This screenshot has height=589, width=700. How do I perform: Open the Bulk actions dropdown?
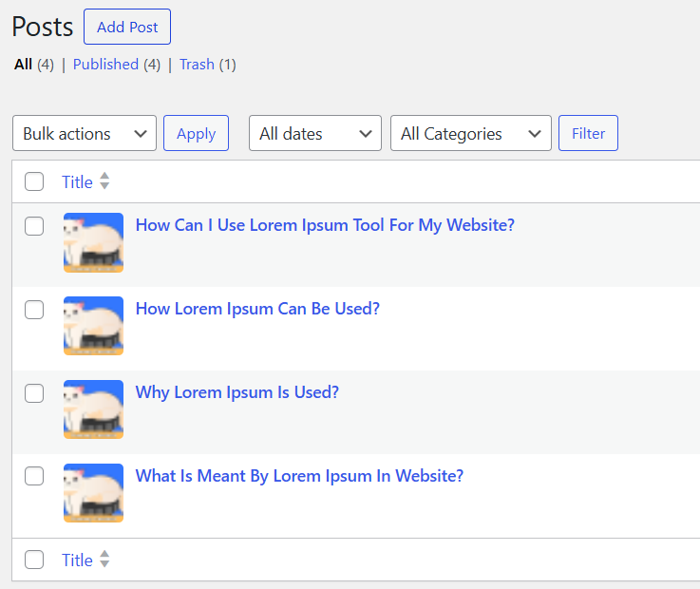click(x=85, y=134)
